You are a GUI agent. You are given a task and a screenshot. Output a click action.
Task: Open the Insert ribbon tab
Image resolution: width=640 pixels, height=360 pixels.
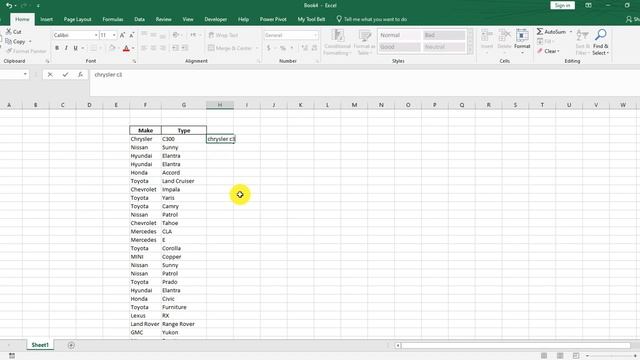(x=47, y=19)
